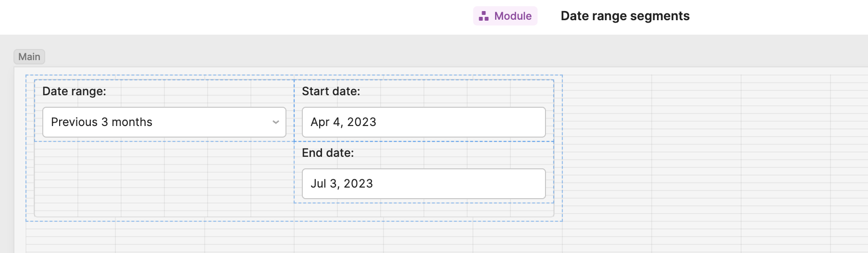
Task: Select the Main frame label
Action: (29, 57)
